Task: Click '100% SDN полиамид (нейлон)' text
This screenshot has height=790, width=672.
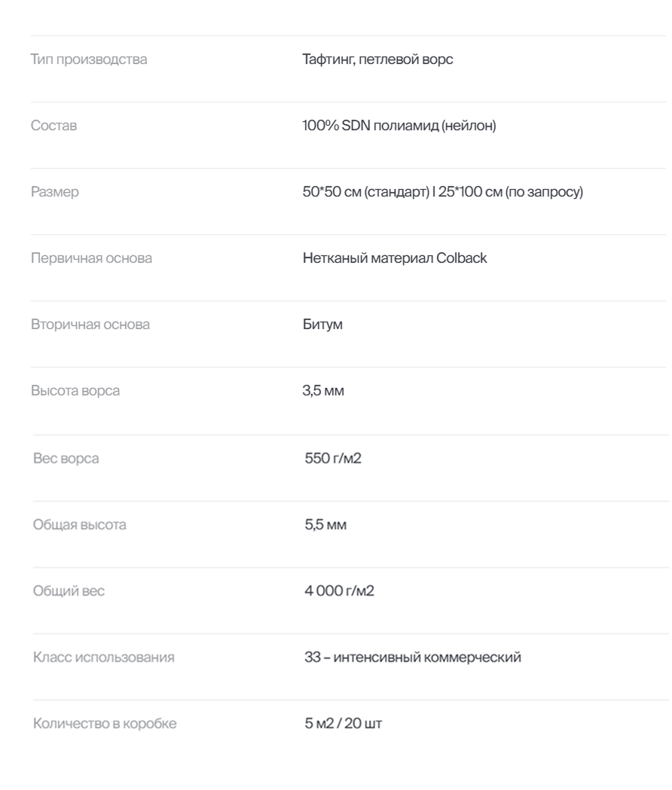Action: 395,126
